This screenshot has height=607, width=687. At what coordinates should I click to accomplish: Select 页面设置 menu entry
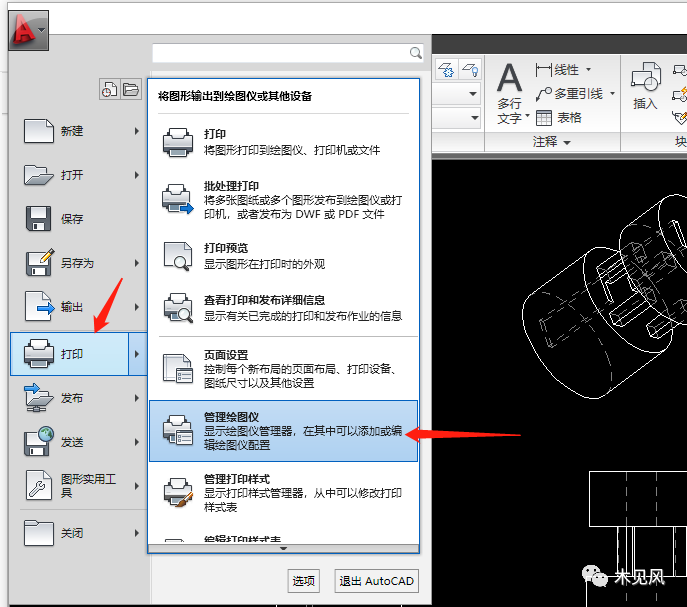pyautogui.click(x=283, y=369)
